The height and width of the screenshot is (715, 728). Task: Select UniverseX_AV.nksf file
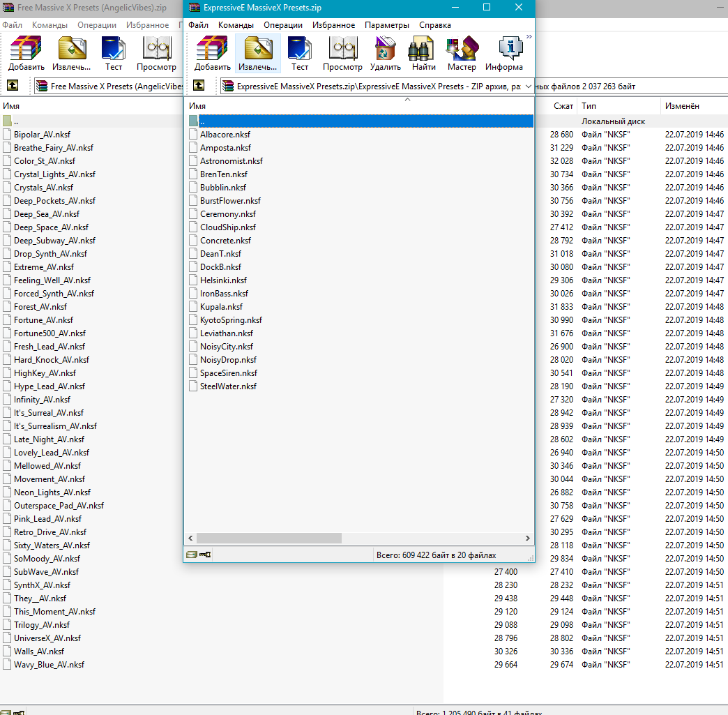[47, 638]
